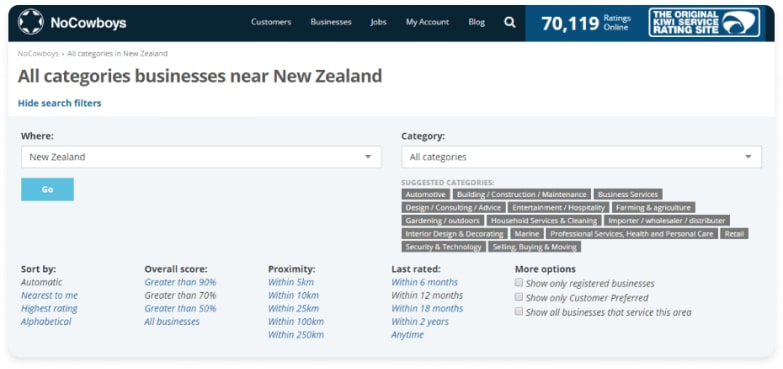Image resolution: width=783 pixels, height=369 pixels.
Task: Choose the Automatic sort option
Action: [x=41, y=282]
